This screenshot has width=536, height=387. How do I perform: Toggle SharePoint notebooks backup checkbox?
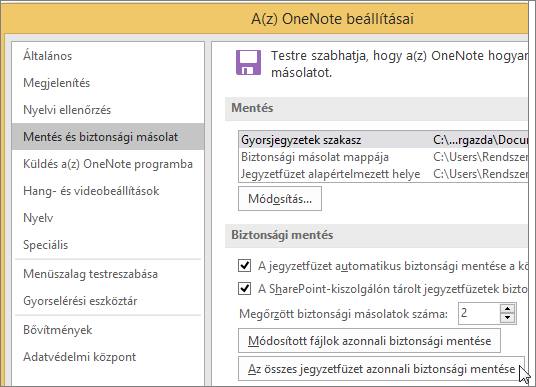tap(244, 289)
